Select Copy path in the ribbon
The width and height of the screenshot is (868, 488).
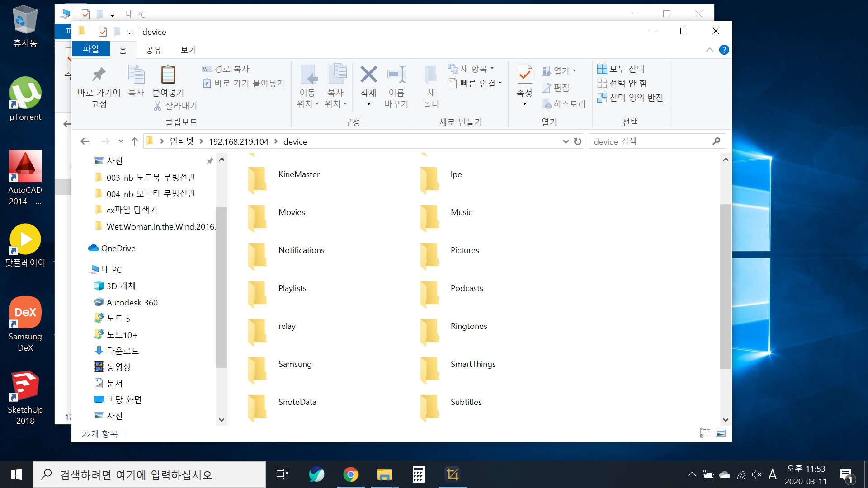click(226, 69)
